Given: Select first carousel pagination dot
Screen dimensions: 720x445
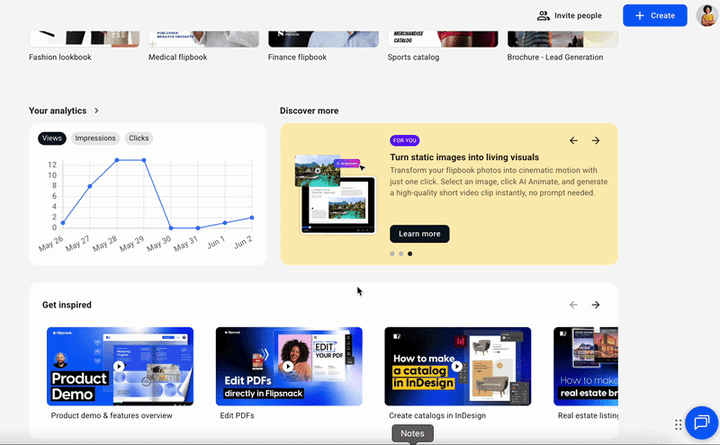Looking at the screenshot, I should [392, 253].
